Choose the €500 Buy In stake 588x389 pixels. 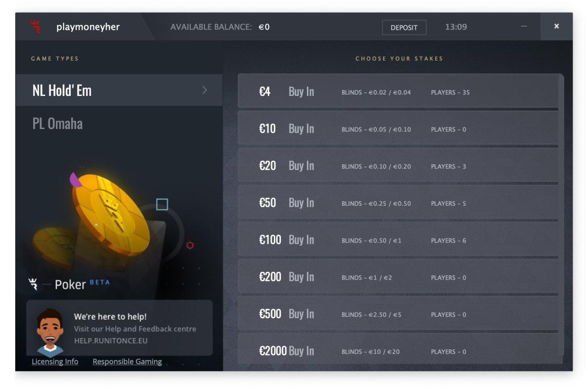coord(398,314)
